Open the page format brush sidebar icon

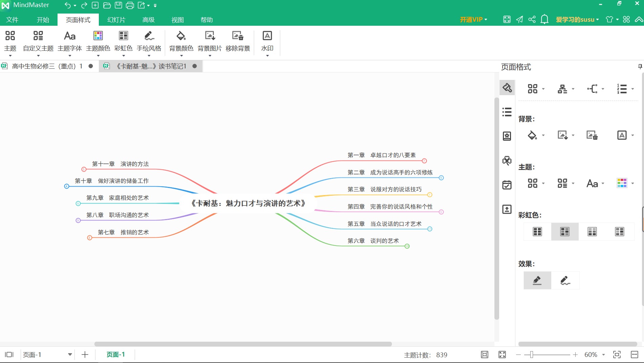point(507,88)
